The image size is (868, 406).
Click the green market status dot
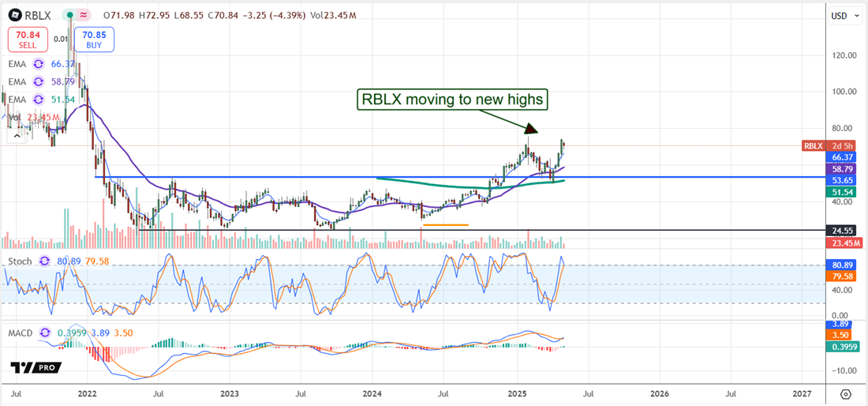click(70, 14)
